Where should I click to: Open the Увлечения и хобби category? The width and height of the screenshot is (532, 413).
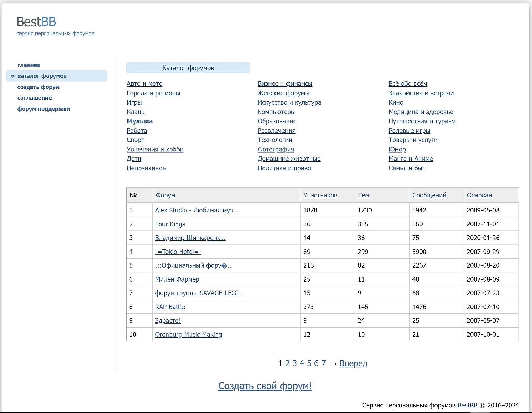coord(155,149)
